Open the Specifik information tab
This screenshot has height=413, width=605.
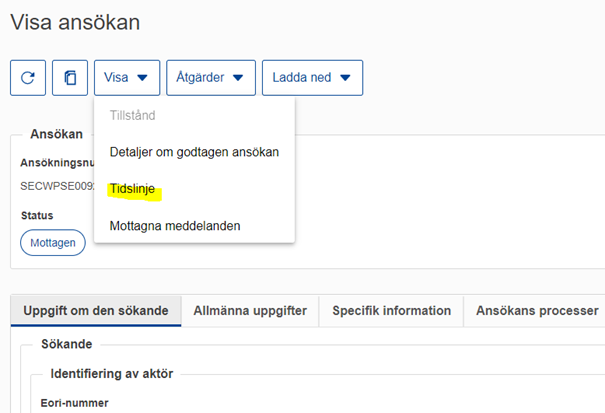click(x=391, y=311)
